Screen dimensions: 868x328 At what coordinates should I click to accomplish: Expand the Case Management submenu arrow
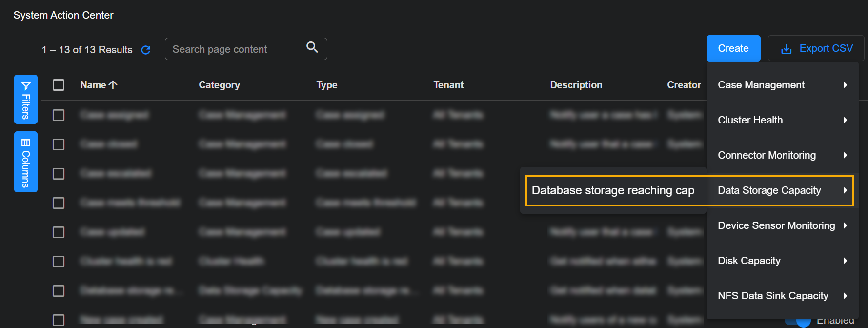845,85
